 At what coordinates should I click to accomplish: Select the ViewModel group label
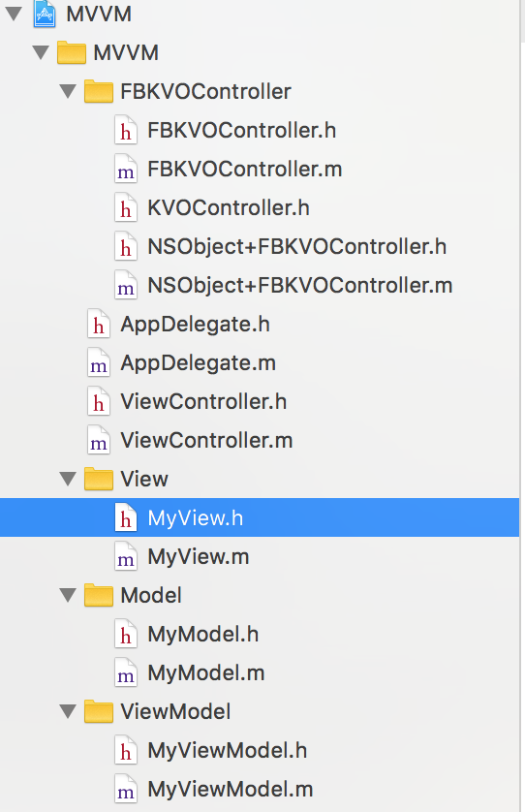[x=175, y=712]
